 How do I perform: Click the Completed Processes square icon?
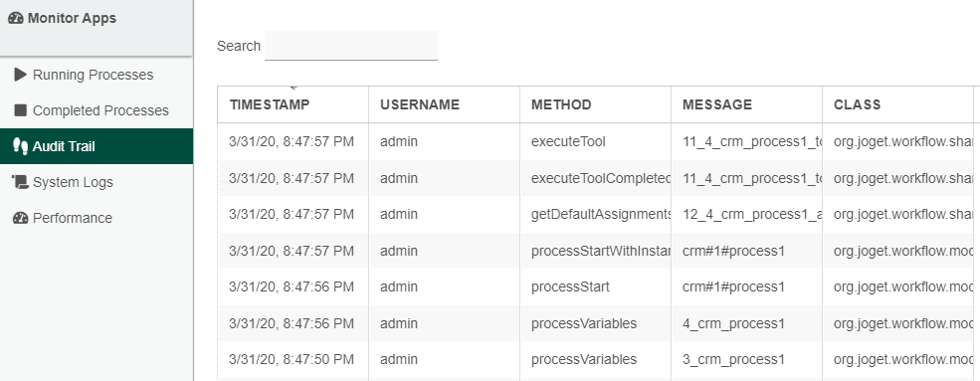(x=21, y=110)
